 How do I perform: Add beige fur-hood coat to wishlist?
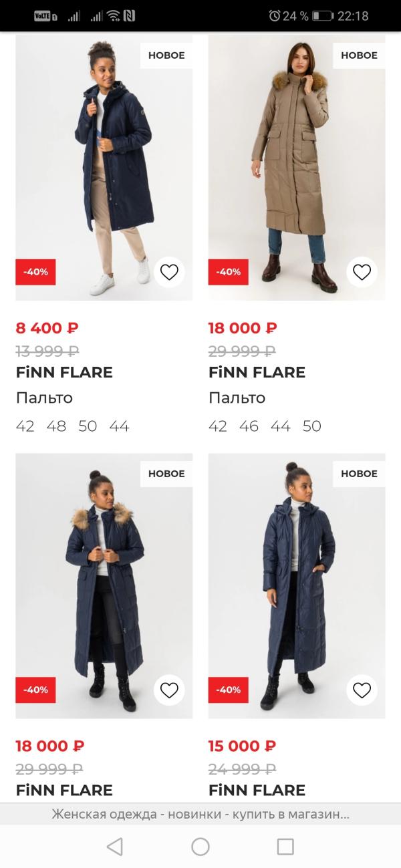pos(362,272)
